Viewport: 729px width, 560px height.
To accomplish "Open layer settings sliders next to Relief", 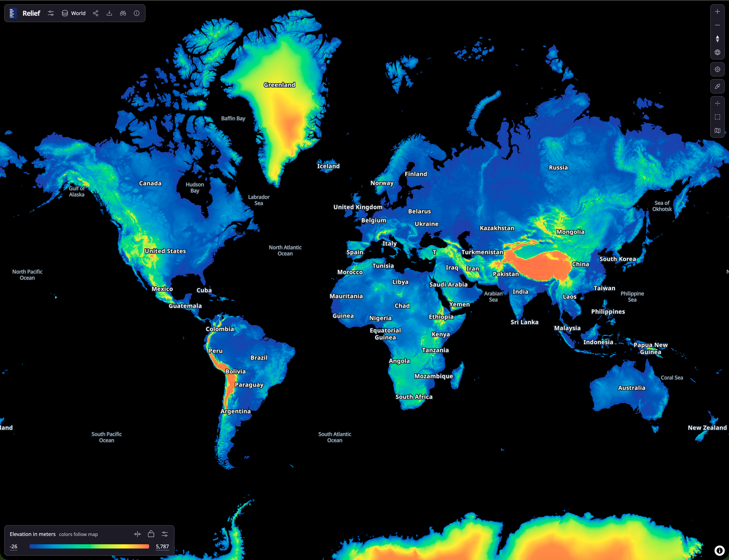I will 51,13.
